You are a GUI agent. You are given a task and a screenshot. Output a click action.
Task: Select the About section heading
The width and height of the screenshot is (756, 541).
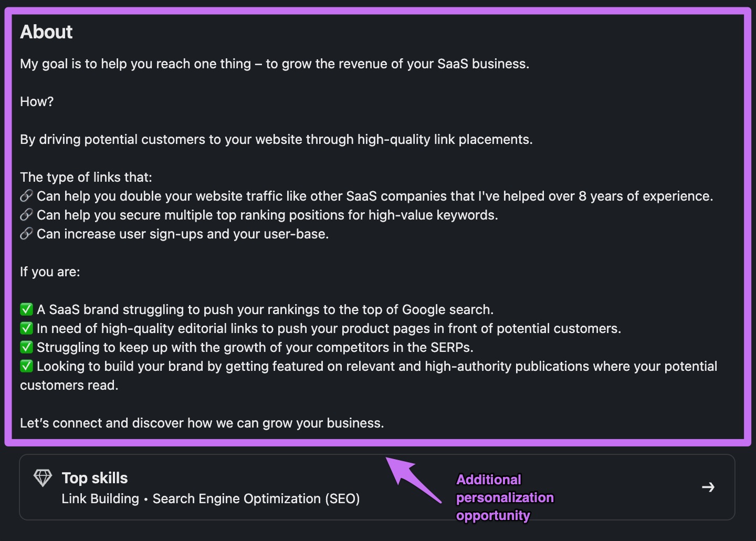pos(46,32)
